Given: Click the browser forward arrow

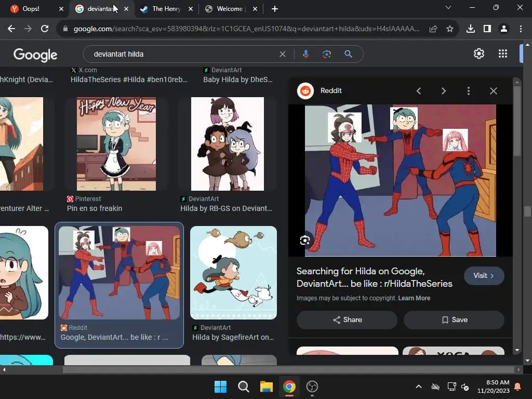Looking at the screenshot, I should point(28,29).
